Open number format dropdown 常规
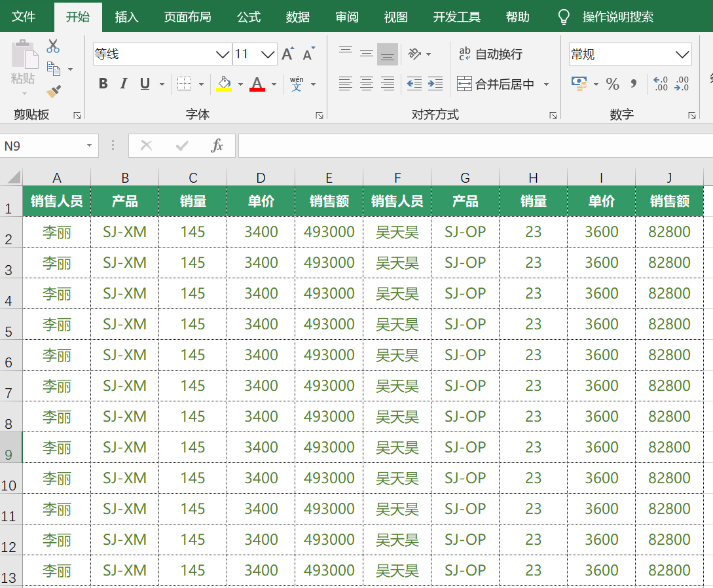This screenshot has height=588, width=713. pyautogui.click(x=682, y=54)
